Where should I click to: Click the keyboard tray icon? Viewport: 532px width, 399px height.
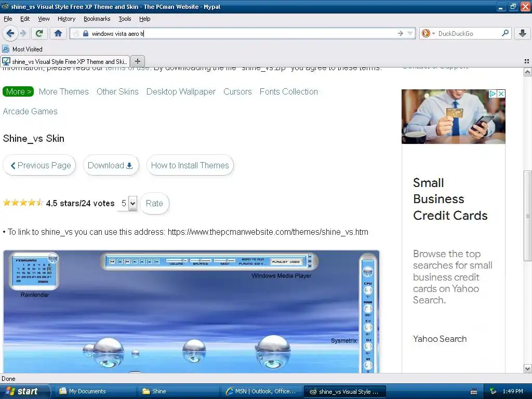[x=474, y=391]
